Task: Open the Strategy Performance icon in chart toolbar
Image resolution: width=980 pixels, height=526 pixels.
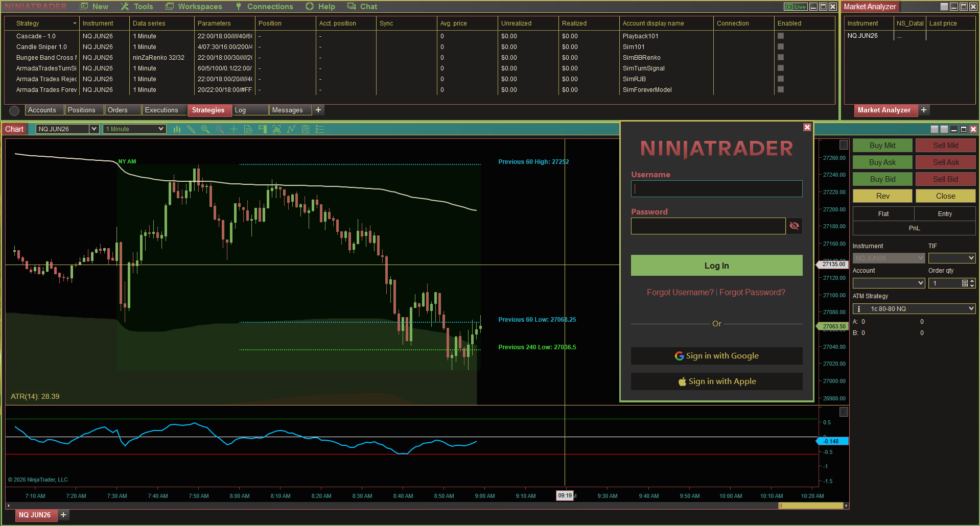Action: [x=306, y=129]
